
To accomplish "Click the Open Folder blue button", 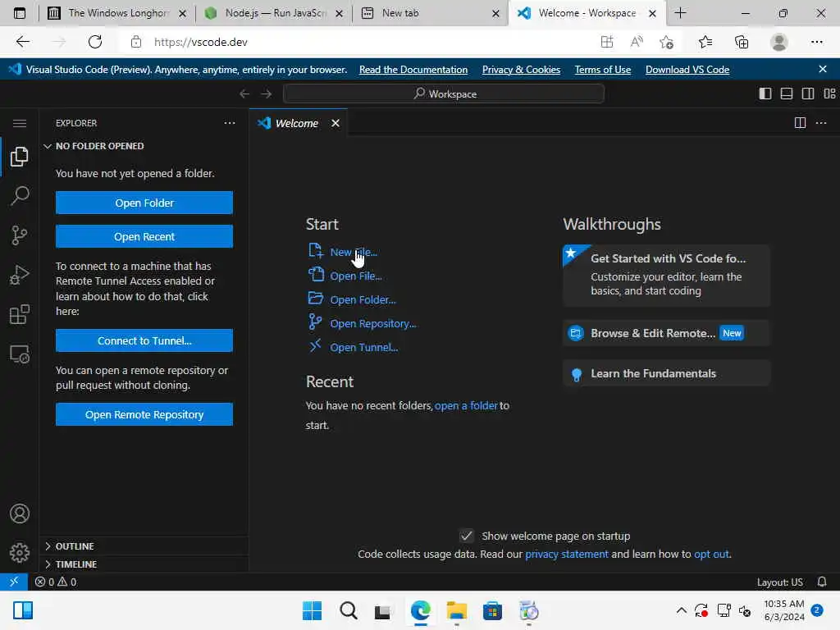I will click(144, 203).
